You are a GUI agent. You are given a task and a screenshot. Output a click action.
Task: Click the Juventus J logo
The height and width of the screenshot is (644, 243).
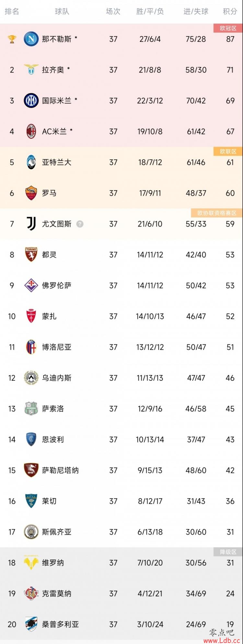coord(31,224)
